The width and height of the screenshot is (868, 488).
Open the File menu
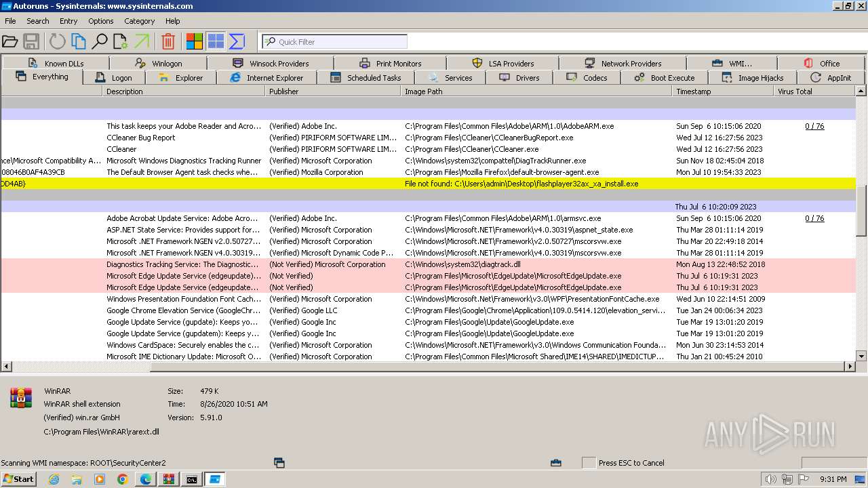click(10, 21)
